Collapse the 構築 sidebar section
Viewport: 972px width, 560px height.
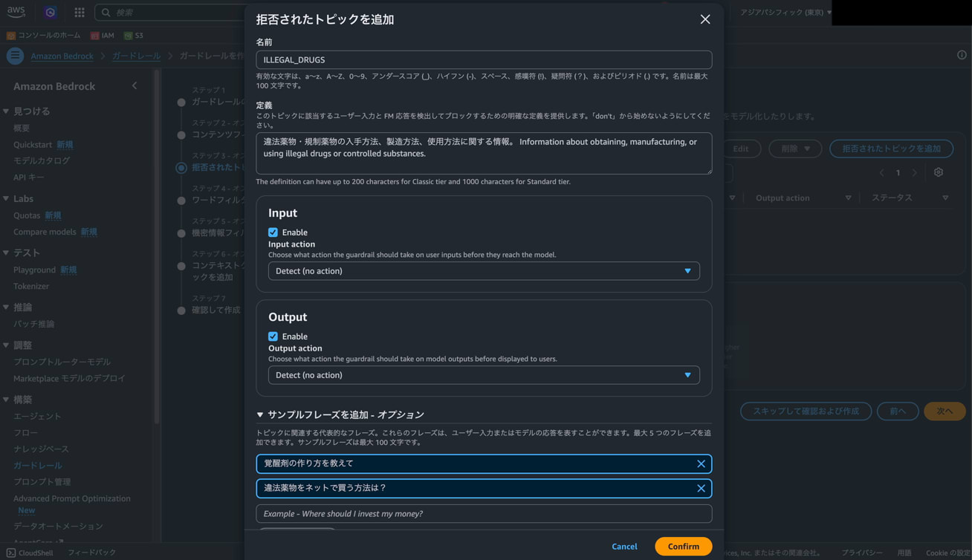pos(7,400)
